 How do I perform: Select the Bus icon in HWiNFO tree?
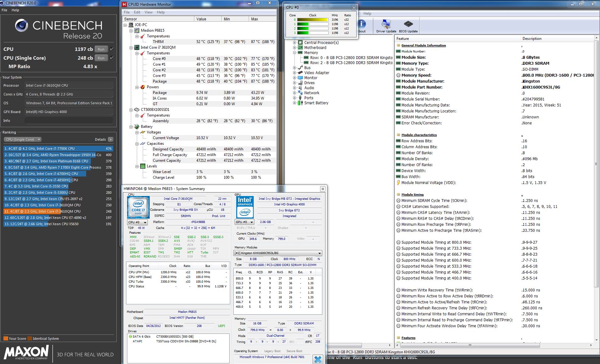pos(300,68)
